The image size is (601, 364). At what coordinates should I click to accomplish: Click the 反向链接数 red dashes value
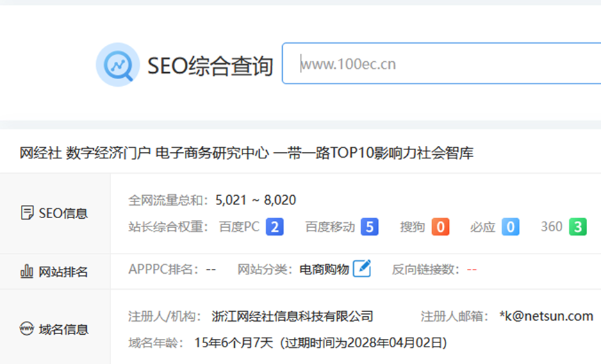point(472,270)
